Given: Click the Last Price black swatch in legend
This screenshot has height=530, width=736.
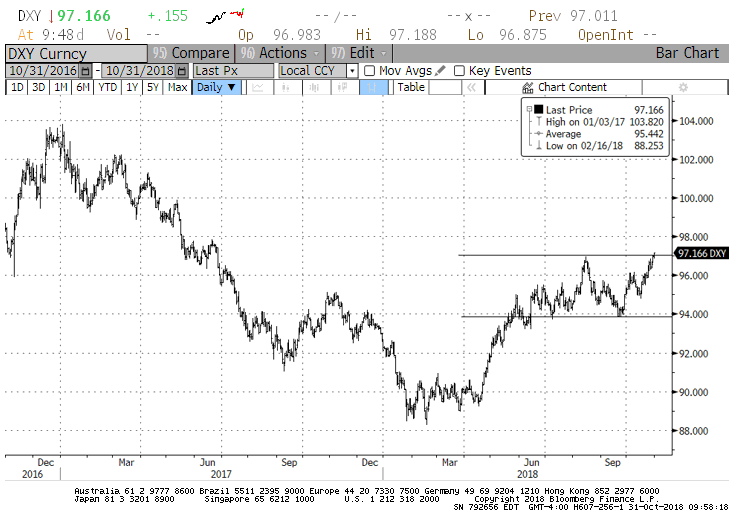Looking at the screenshot, I should 538,109.
